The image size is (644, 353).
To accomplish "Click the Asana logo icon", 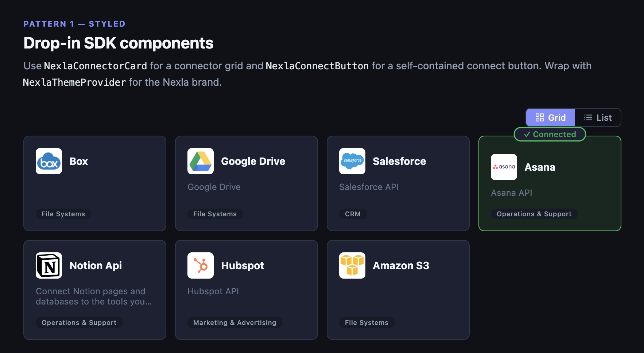I will pos(504,167).
